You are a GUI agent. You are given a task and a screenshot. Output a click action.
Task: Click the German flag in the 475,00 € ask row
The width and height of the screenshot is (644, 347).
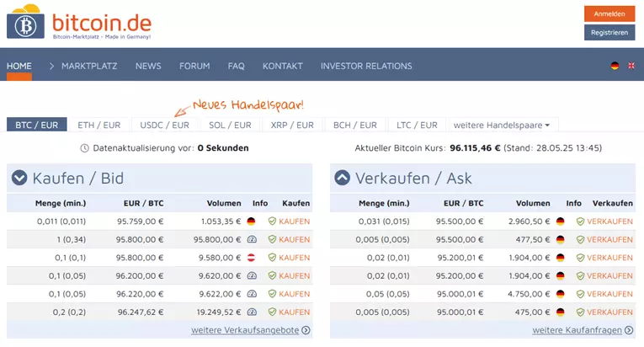[560, 312]
